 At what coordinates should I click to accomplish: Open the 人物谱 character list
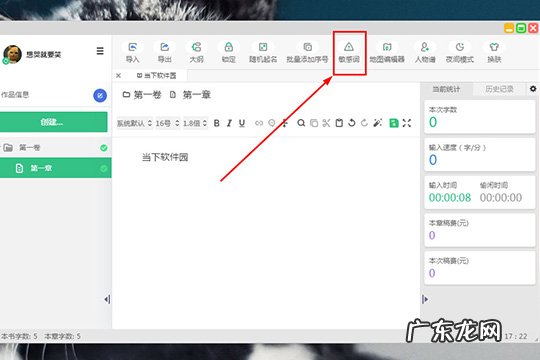[x=425, y=52]
